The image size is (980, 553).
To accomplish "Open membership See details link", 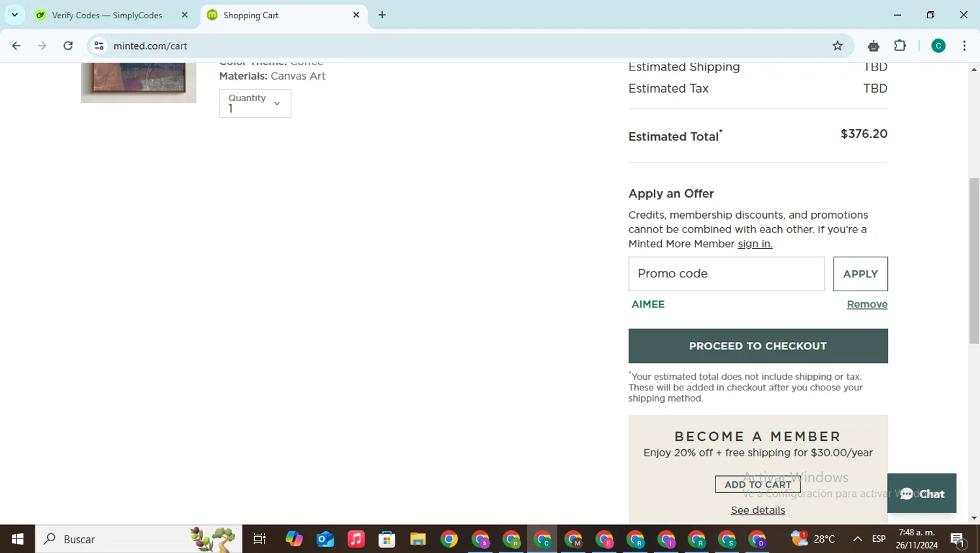I will pyautogui.click(x=758, y=510).
